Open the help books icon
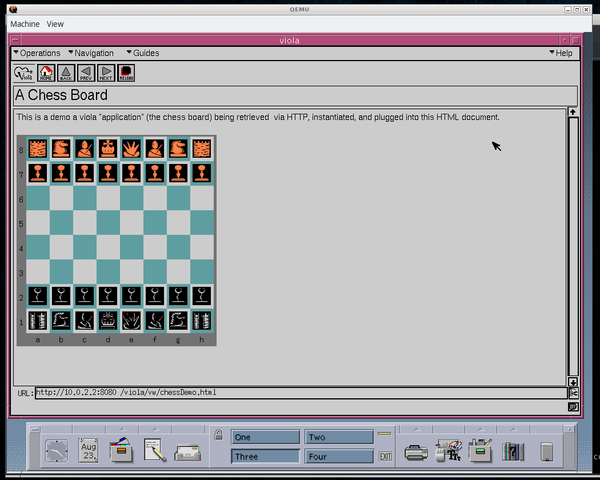Screen dimensions: 600x480 [x=513, y=452]
